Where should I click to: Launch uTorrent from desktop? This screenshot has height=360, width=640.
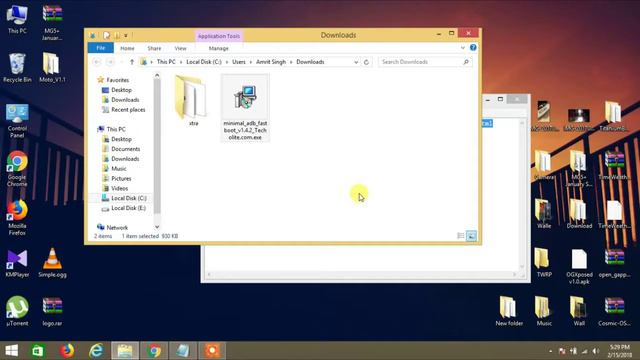tap(17, 311)
